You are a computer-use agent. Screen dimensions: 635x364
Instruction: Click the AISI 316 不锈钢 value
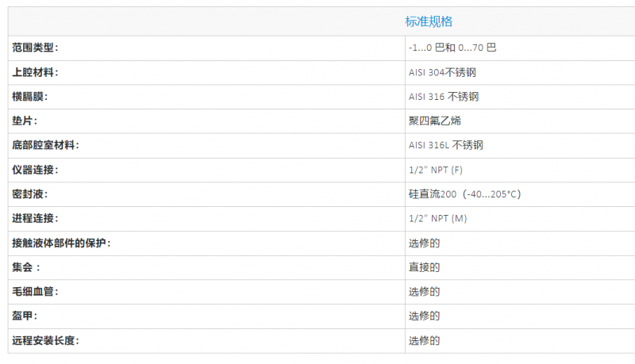click(x=444, y=97)
